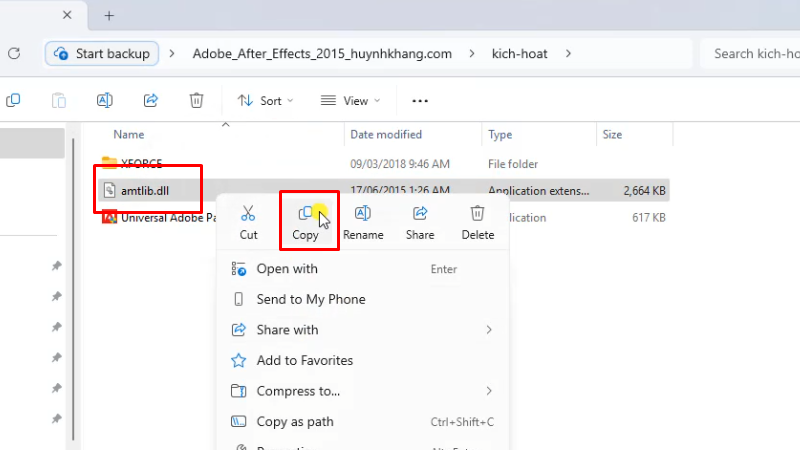Open the View dropdown
Viewport: 800px width, 450px height.
(351, 101)
